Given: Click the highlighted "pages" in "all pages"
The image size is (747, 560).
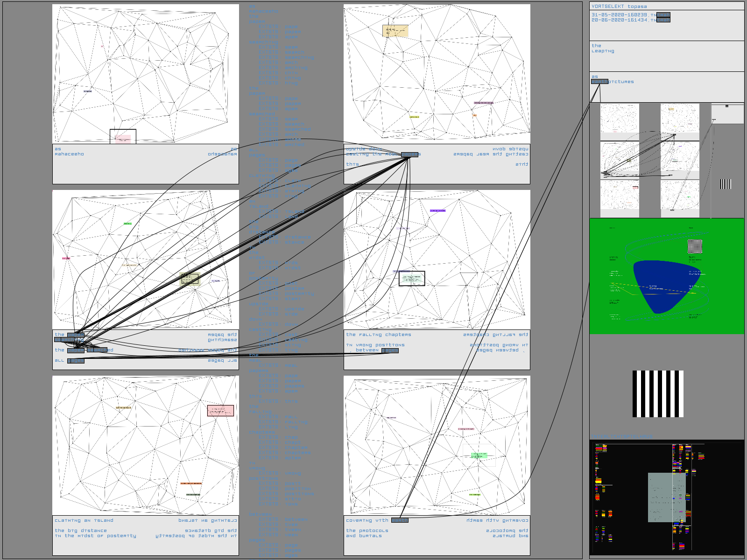Looking at the screenshot, I should click(76, 361).
